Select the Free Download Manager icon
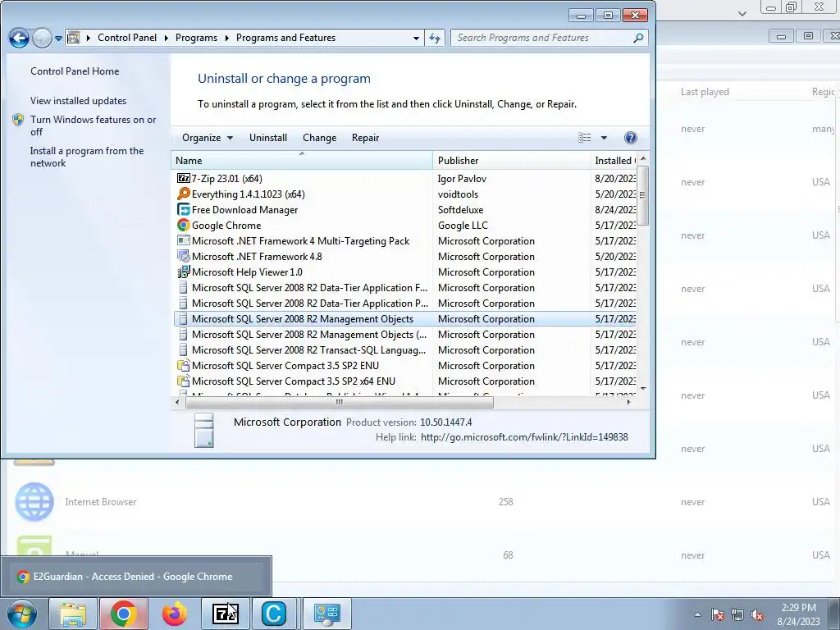The width and height of the screenshot is (840, 630). (183, 209)
